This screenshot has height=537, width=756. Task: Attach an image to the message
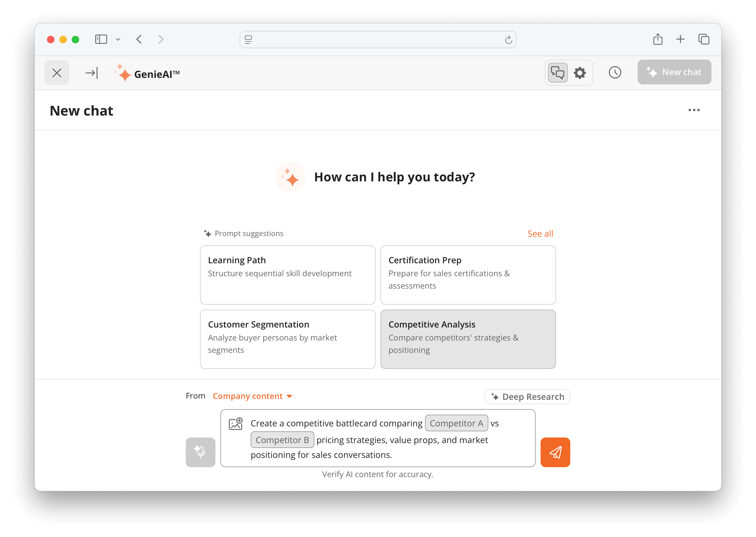coord(236,424)
